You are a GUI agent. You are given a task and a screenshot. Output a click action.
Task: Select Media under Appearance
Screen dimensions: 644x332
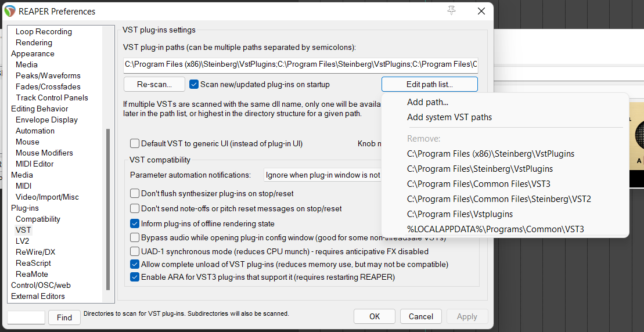pos(27,65)
